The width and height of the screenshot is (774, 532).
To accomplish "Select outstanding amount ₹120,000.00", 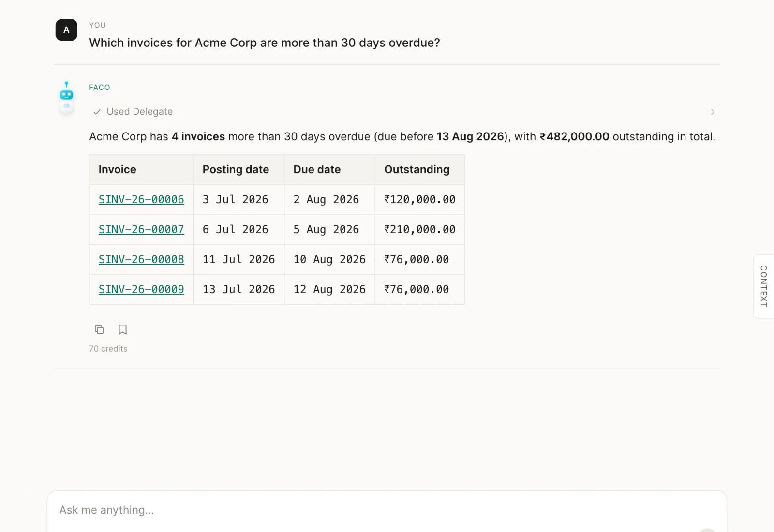I will tap(420, 199).
